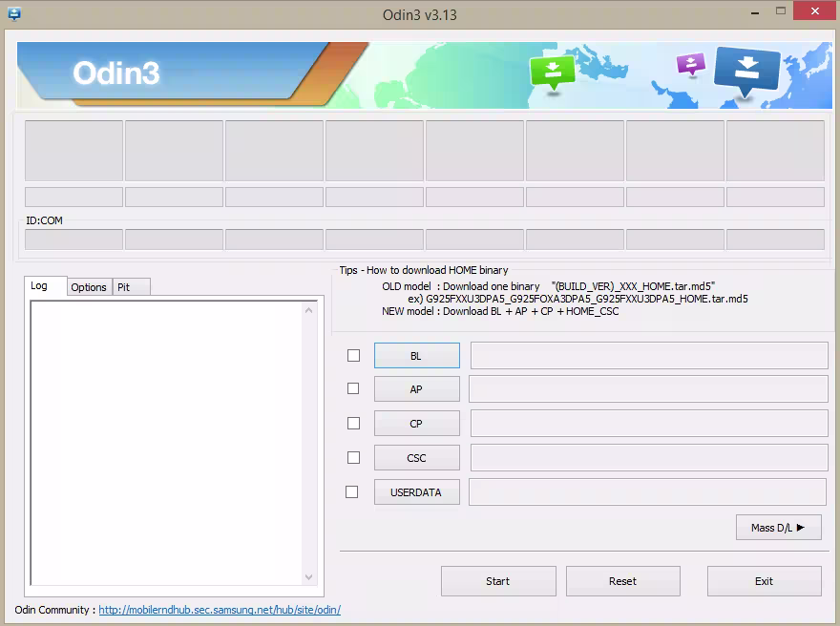Browse for an AP firmware file
Viewport: 840px width, 626px height.
click(x=416, y=389)
